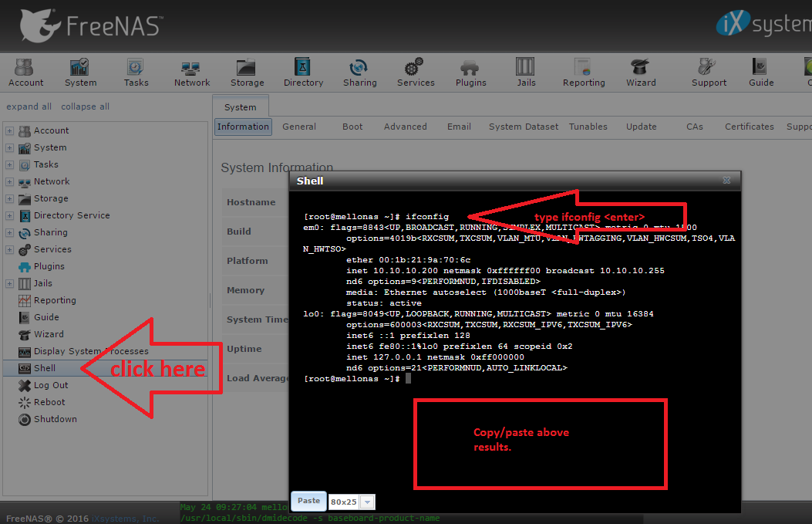Screen dimensions: 812x524
Task: Open Network in the top toolbar
Action: point(191,73)
